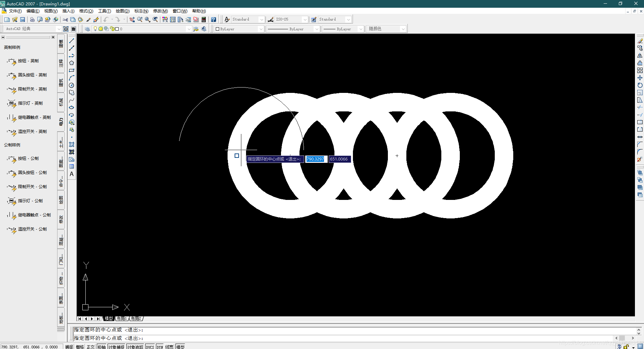Viewport: 644px width, 349px height.
Task: Toggle DUCS in status bar
Action: point(150,347)
